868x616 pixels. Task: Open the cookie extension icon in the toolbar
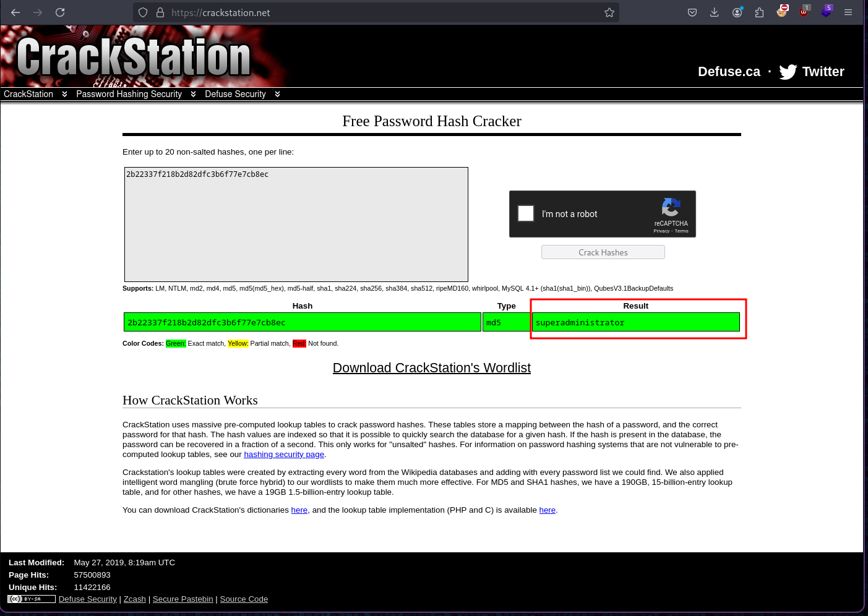pyautogui.click(x=782, y=11)
